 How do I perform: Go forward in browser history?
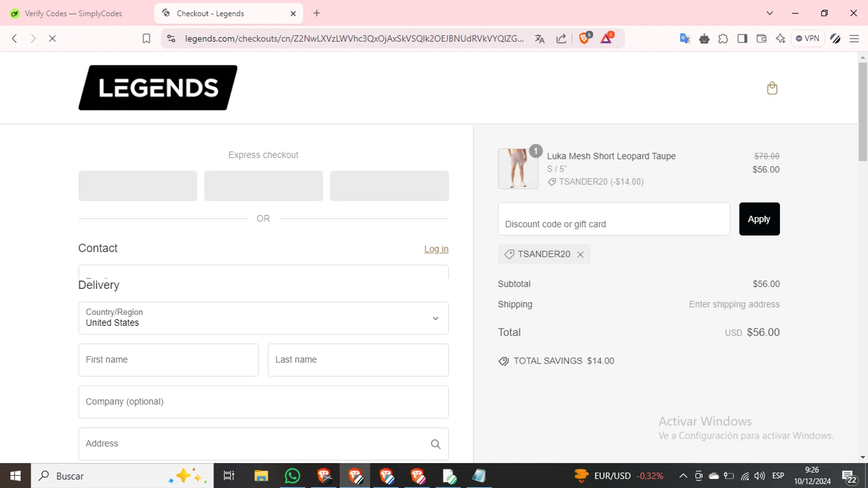[x=33, y=39]
